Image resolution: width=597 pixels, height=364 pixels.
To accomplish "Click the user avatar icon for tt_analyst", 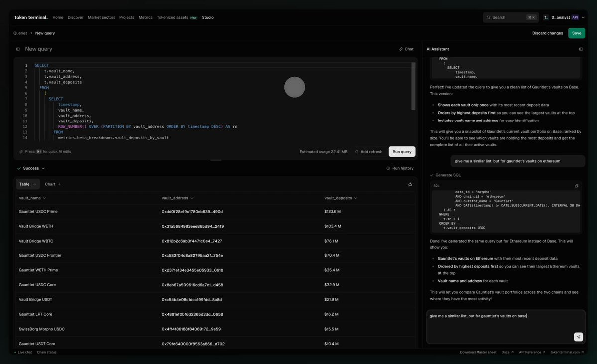I will click(x=546, y=17).
